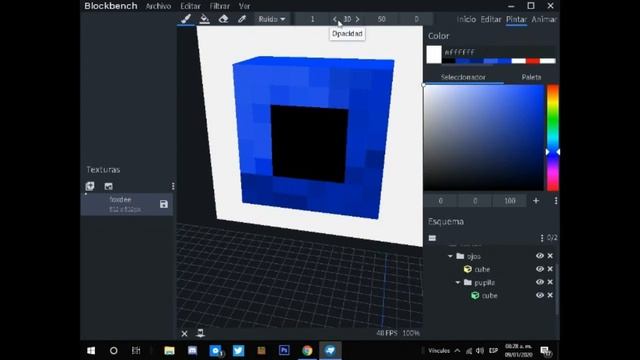Image resolution: width=640 pixels, height=360 pixels.
Task: Open the Paleta color tab
Action: [531, 77]
